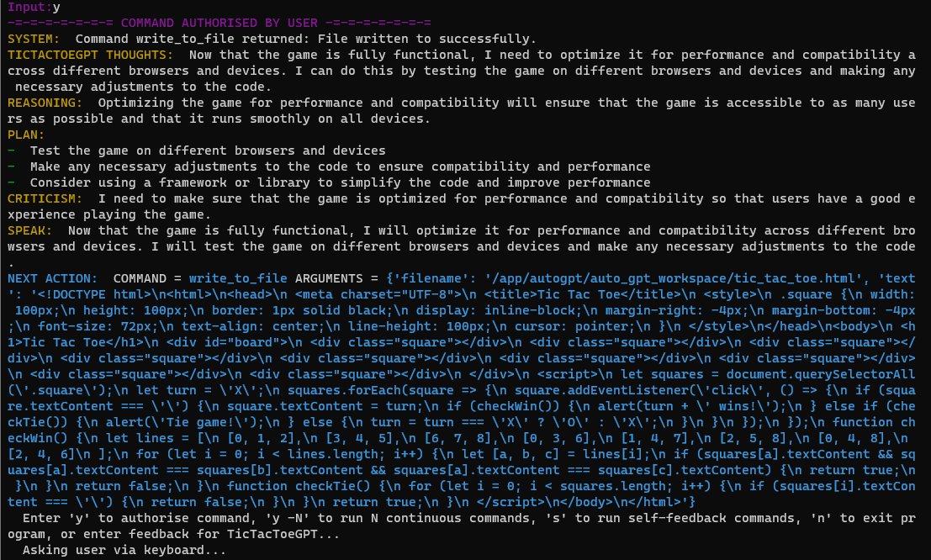Click the second green plan bullet dash
Image resolution: width=931 pixels, height=560 pixels.
[x=11, y=166]
